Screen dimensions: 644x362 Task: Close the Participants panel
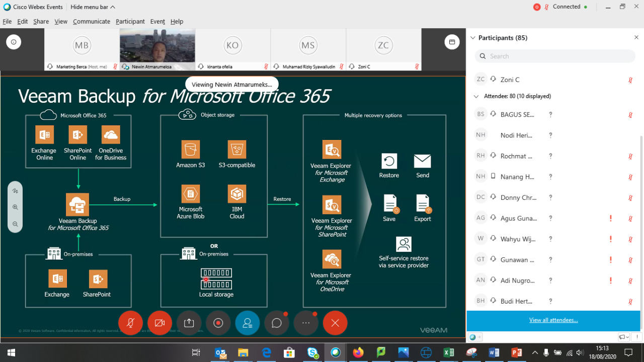(636, 38)
